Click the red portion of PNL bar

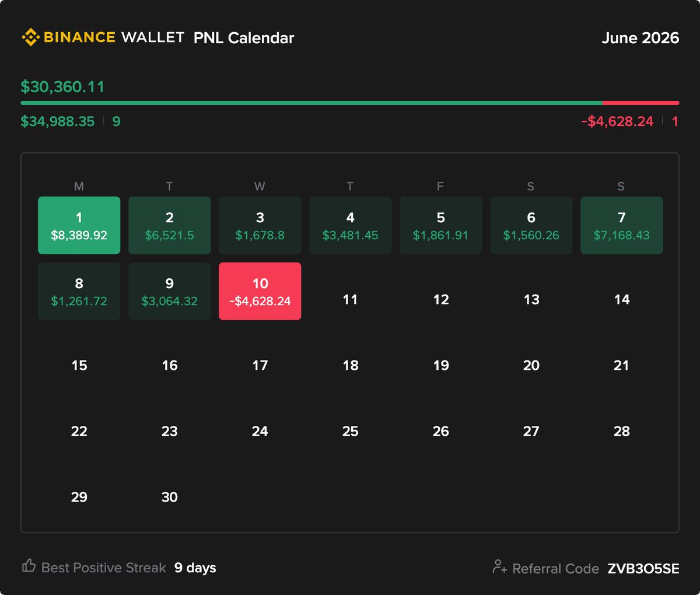[641, 103]
